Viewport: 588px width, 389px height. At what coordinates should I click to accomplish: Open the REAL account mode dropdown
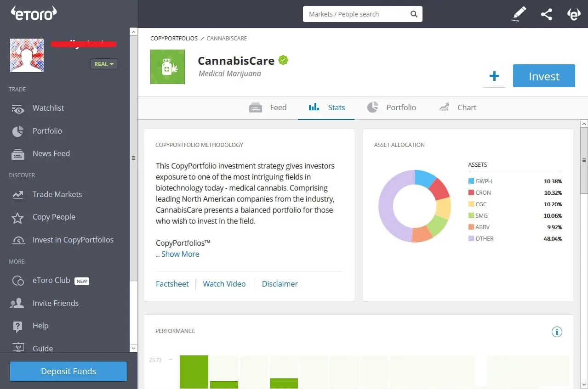click(104, 64)
